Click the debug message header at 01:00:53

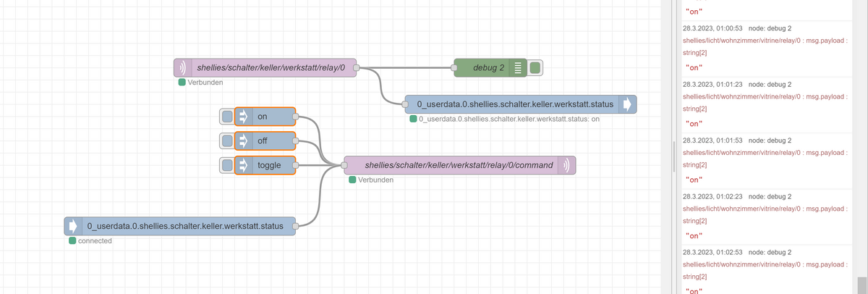(x=737, y=28)
